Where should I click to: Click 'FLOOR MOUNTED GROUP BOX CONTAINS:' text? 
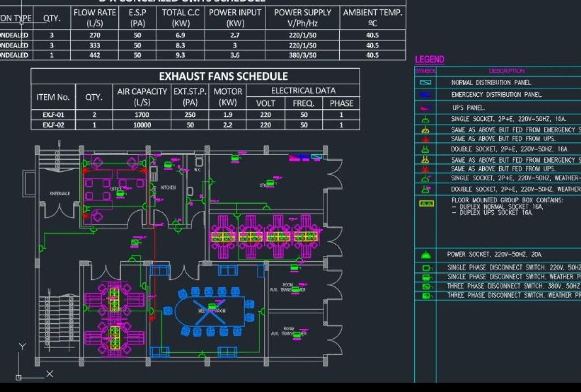tap(507, 200)
